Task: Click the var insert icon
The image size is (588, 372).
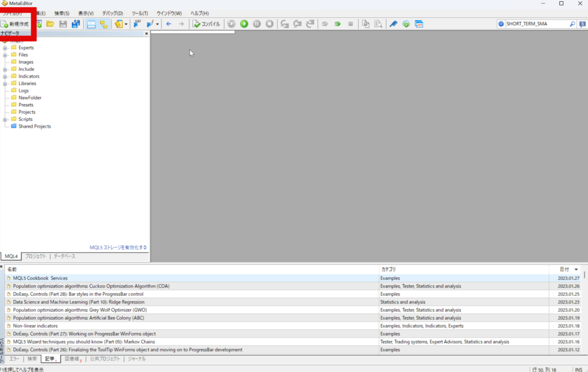Action: (137, 24)
